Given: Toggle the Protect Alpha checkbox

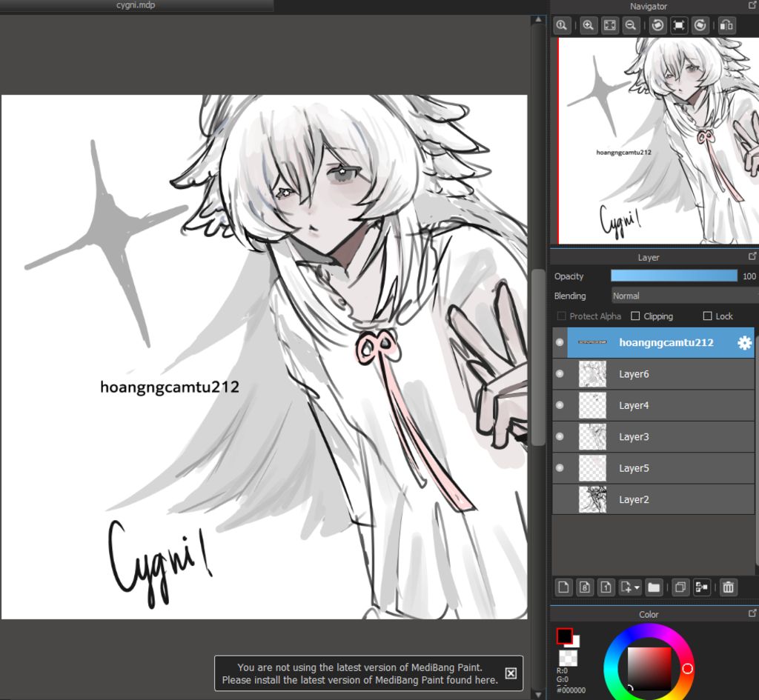Looking at the screenshot, I should (x=562, y=316).
